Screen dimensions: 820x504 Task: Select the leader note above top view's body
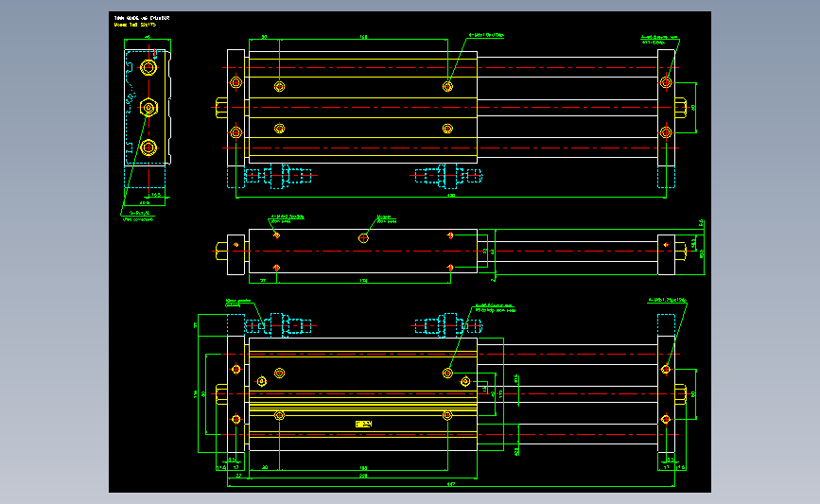(x=486, y=35)
